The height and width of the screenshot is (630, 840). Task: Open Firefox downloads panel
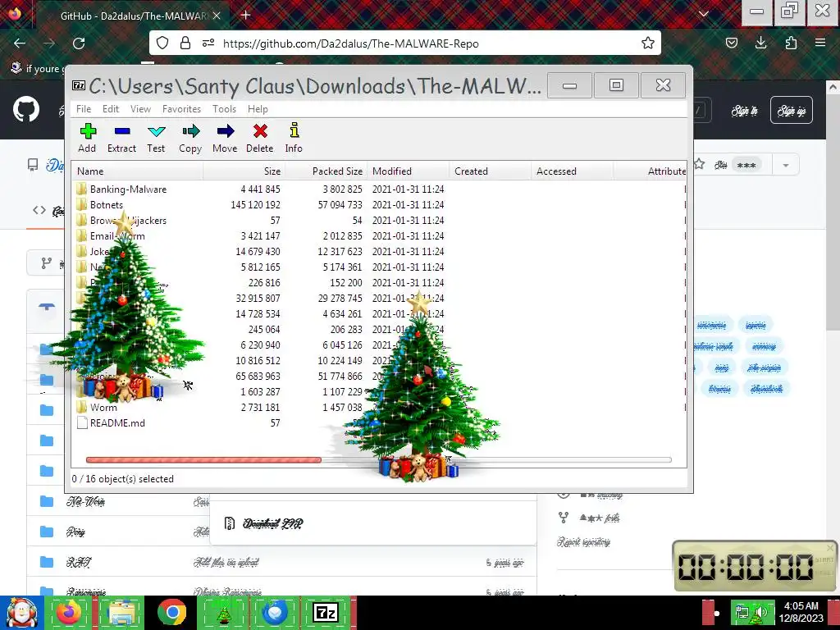[760, 43]
